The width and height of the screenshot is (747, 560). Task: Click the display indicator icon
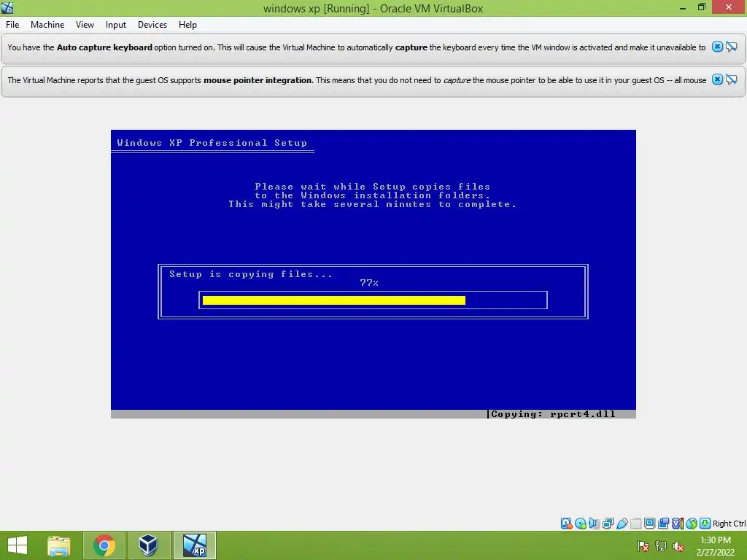tap(649, 524)
